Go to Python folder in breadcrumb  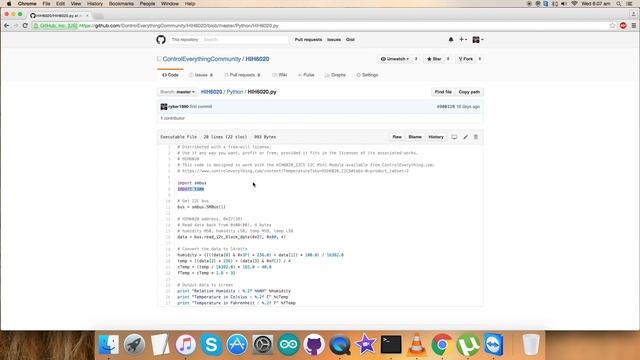coord(235,92)
